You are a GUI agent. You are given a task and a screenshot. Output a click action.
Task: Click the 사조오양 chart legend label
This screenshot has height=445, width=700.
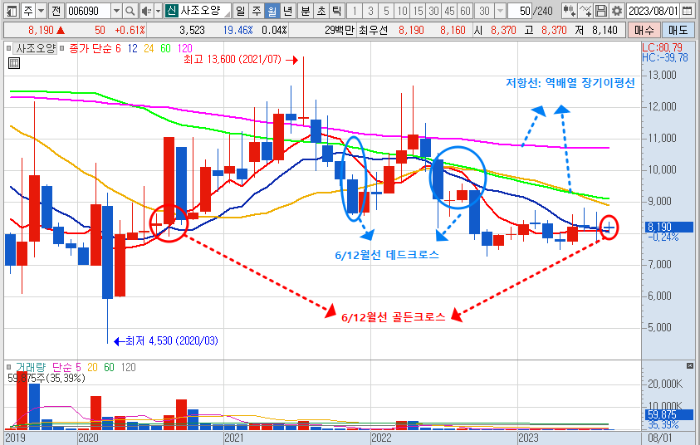point(36,48)
